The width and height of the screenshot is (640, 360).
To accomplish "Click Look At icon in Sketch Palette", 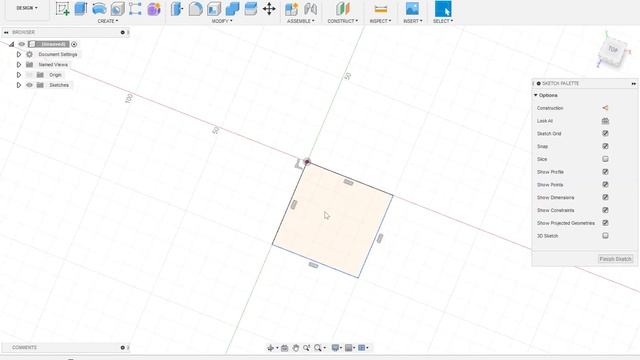I will [x=605, y=121].
